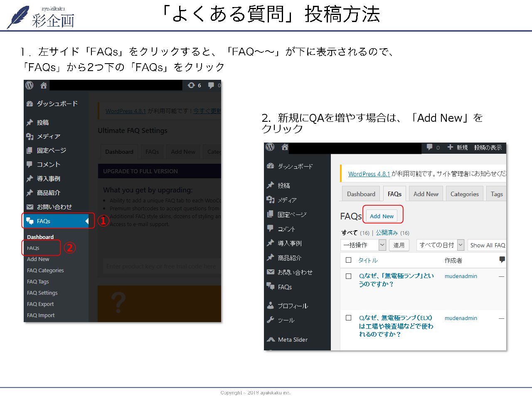Open FAQ Categories submenu item
This screenshot has width=532, height=399.
click(45, 270)
